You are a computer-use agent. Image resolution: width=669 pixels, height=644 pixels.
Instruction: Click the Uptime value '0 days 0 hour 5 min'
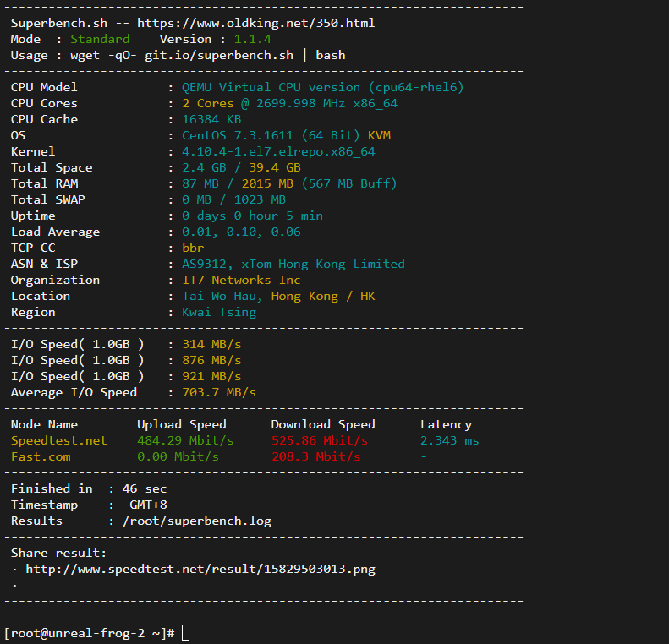click(253, 216)
